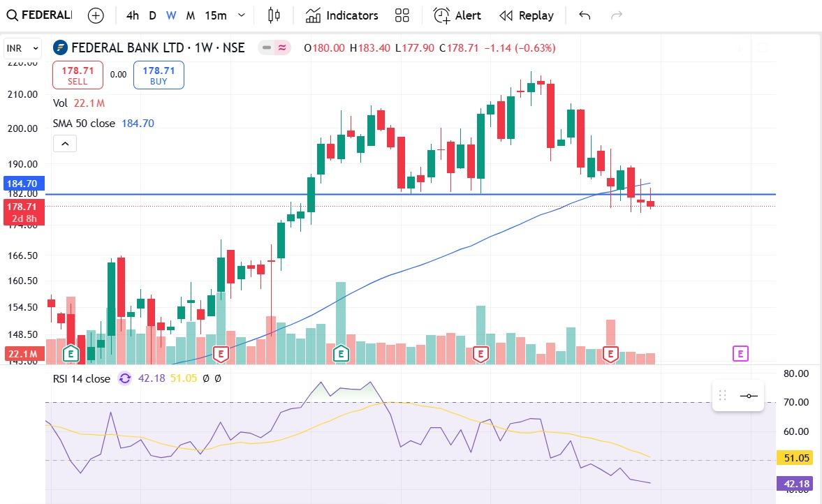The width and height of the screenshot is (822, 504).
Task: Click the L177.90 low value
Action: pos(415,47)
